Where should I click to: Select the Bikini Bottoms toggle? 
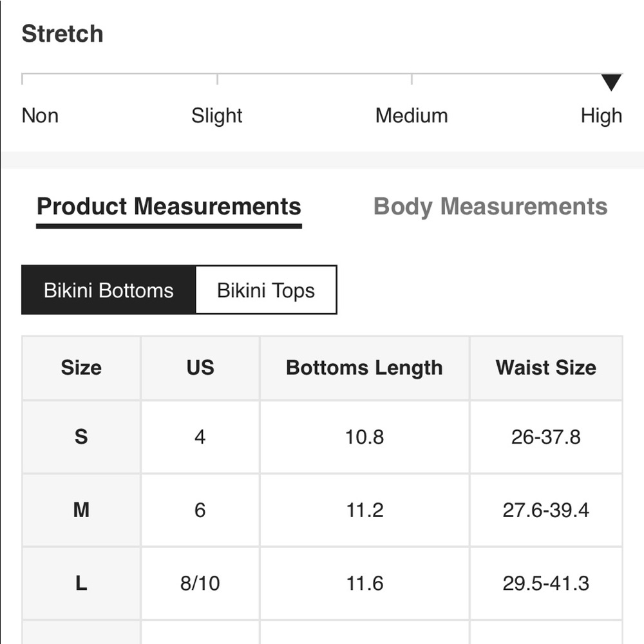[x=108, y=290]
